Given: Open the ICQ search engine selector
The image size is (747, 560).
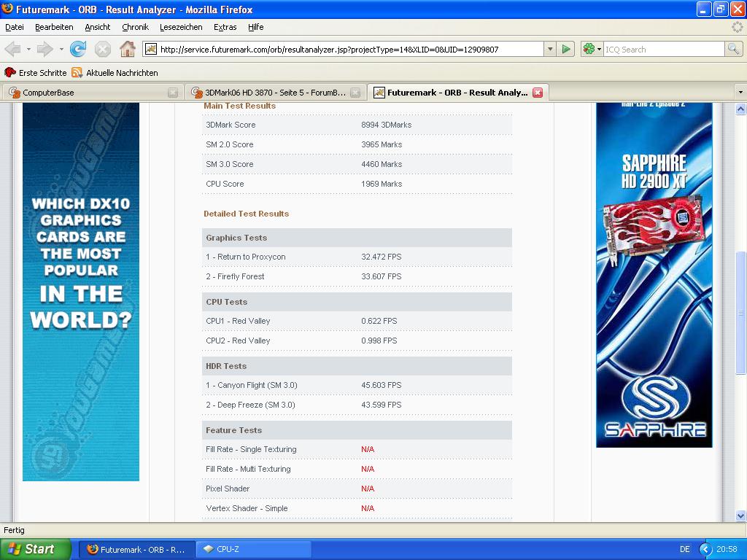Looking at the screenshot, I should coord(592,49).
